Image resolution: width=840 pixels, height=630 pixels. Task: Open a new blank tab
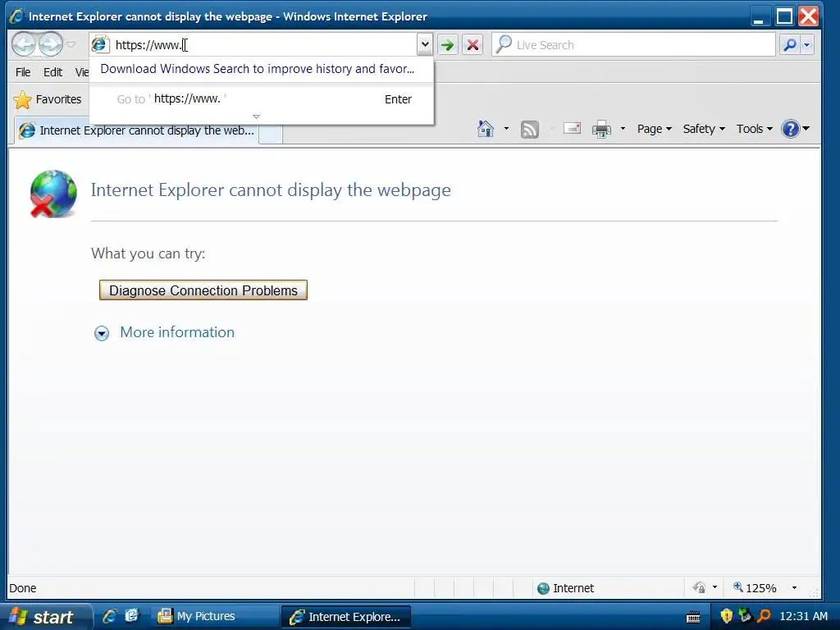click(x=271, y=133)
